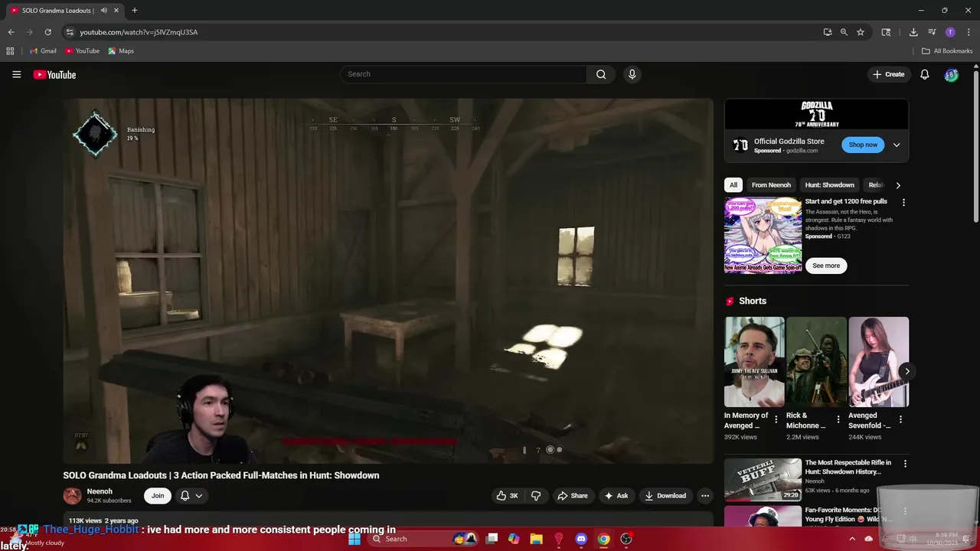Screen dimensions: 980x551
Task: Dislike the video with thumbs down
Action: [x=536, y=496]
